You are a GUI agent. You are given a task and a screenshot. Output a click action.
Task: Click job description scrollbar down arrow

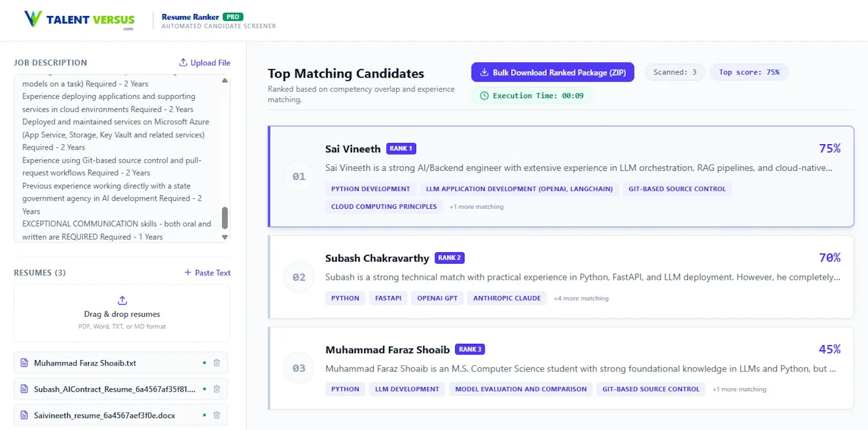[x=225, y=237]
